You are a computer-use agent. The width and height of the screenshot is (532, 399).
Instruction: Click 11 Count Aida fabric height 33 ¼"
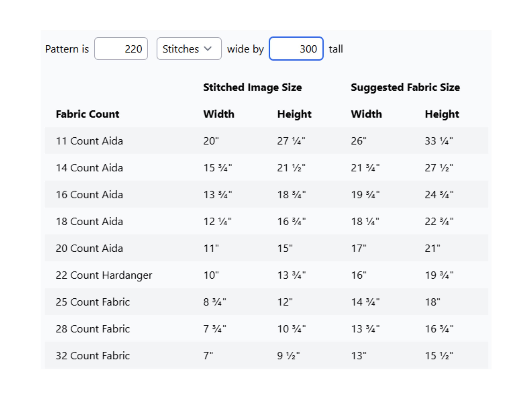tap(439, 141)
